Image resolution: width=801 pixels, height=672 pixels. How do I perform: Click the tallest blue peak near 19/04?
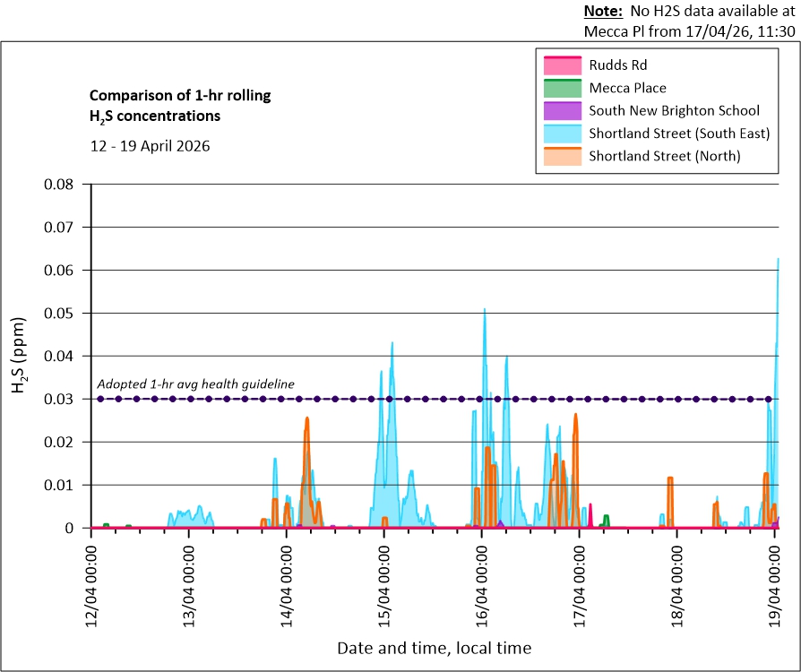coord(777,262)
